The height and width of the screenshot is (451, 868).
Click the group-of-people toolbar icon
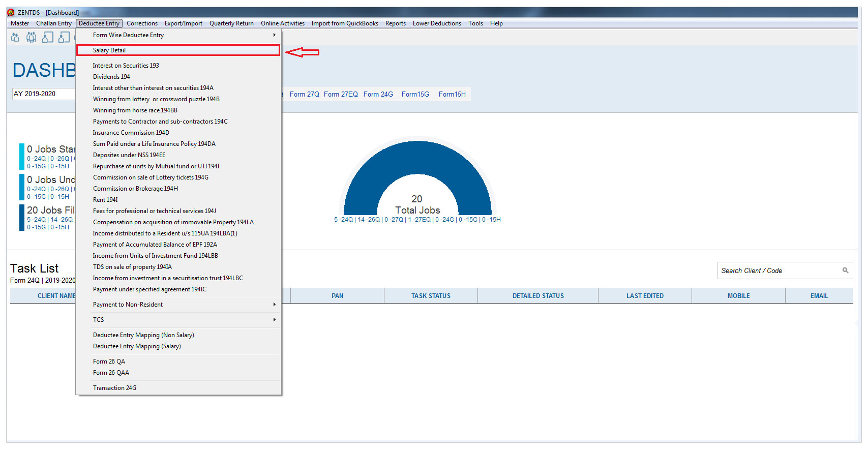(32, 37)
